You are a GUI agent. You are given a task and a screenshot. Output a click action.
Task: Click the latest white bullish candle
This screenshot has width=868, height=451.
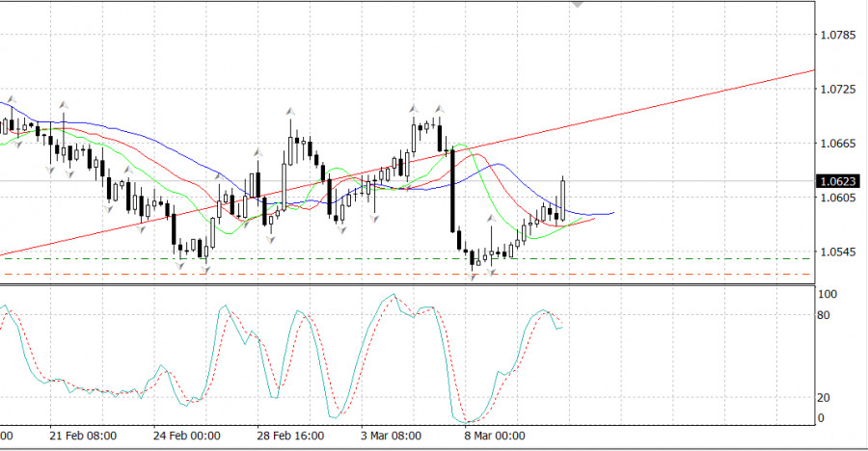[562, 198]
